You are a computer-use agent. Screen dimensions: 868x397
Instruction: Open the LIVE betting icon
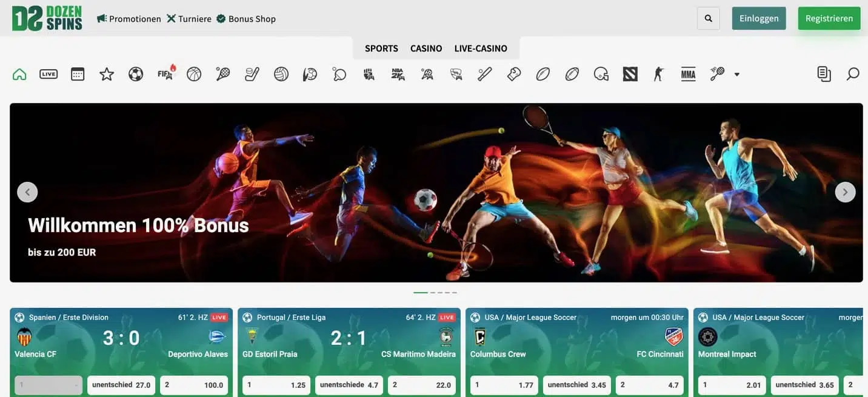[x=48, y=74]
